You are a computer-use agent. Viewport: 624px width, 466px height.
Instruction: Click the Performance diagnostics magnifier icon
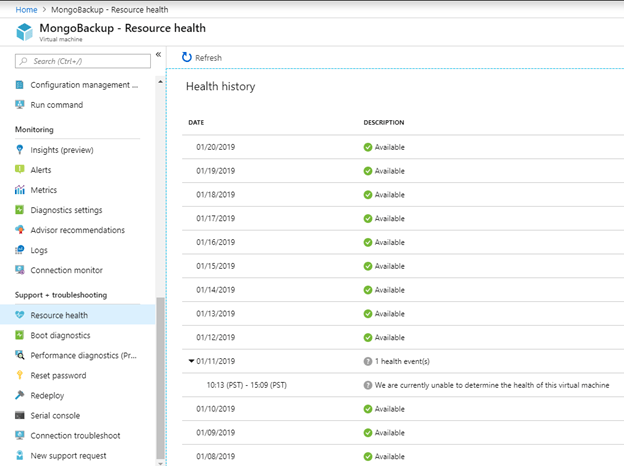pos(20,355)
